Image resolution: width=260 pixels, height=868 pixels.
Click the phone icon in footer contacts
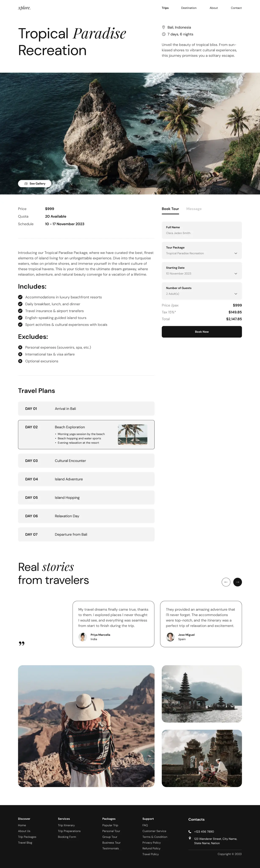(x=190, y=832)
